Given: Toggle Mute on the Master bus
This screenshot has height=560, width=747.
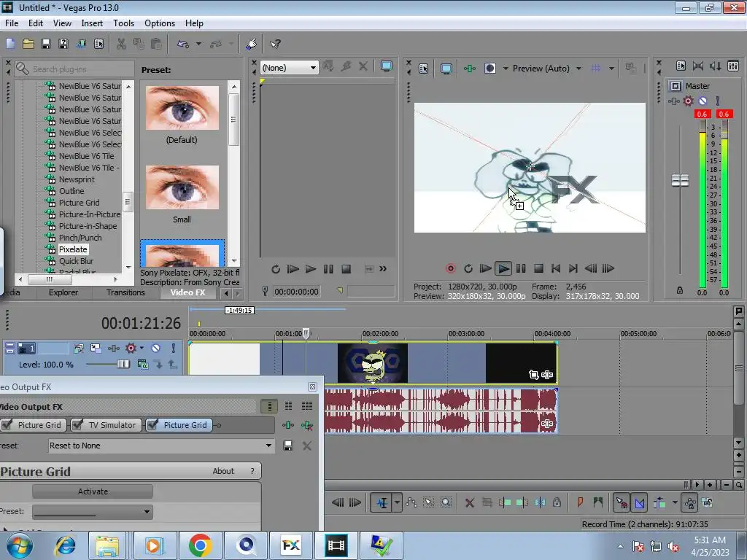Looking at the screenshot, I should [x=703, y=101].
